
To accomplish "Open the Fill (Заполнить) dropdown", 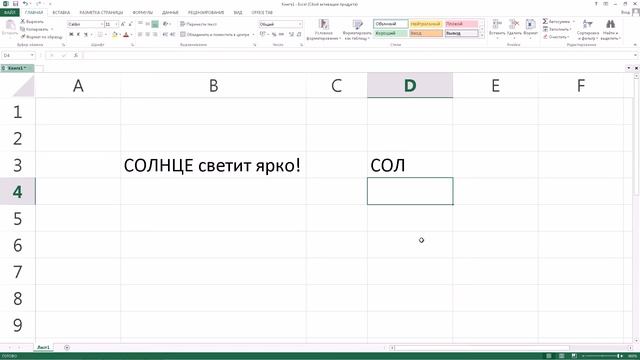I will coord(558,29).
